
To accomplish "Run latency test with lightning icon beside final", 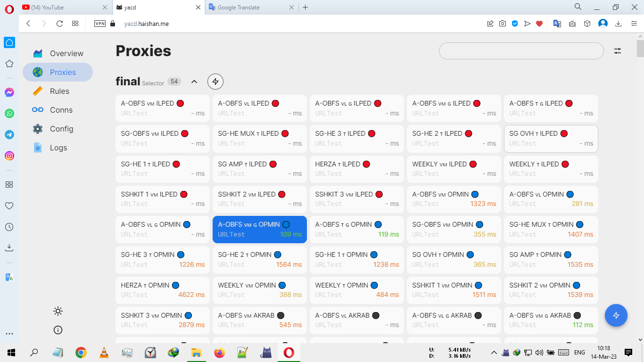I will (215, 81).
